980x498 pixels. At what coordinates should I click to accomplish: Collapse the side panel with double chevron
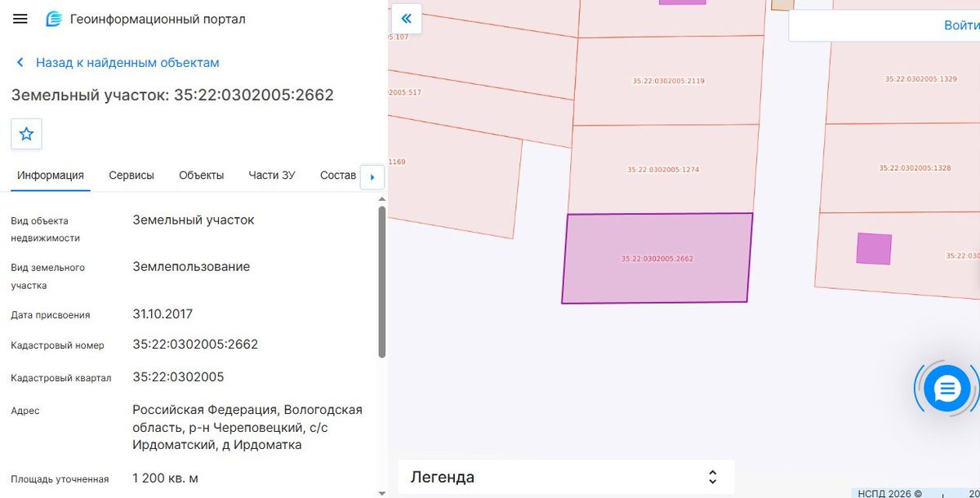(407, 18)
